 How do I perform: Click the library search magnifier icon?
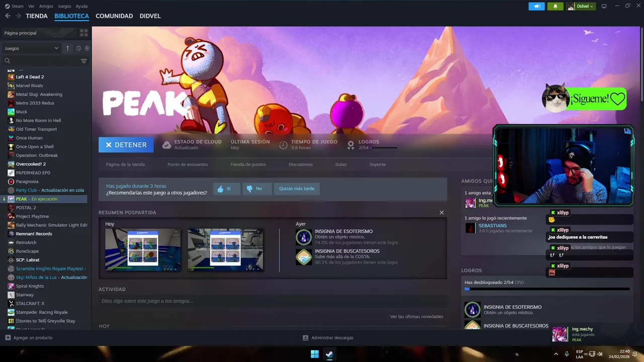(x=8, y=61)
